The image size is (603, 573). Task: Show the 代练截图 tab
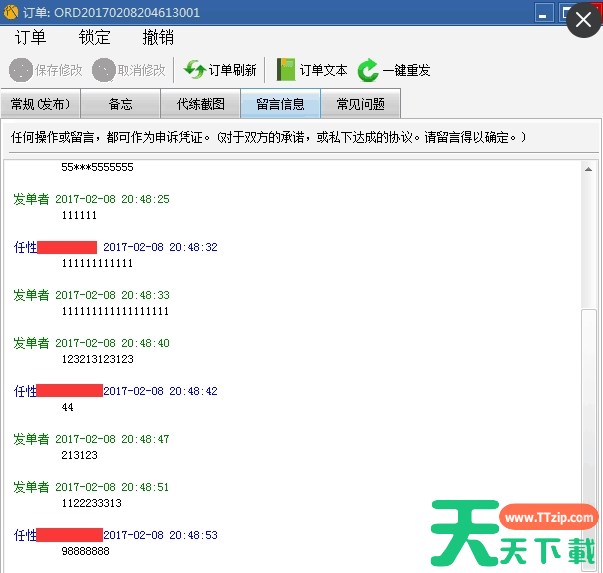click(x=200, y=104)
